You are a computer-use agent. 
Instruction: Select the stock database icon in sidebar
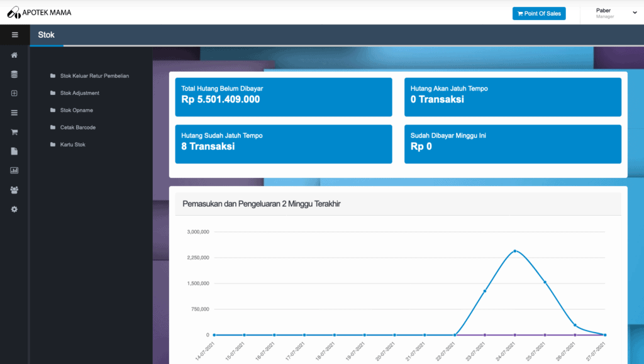[x=14, y=74]
